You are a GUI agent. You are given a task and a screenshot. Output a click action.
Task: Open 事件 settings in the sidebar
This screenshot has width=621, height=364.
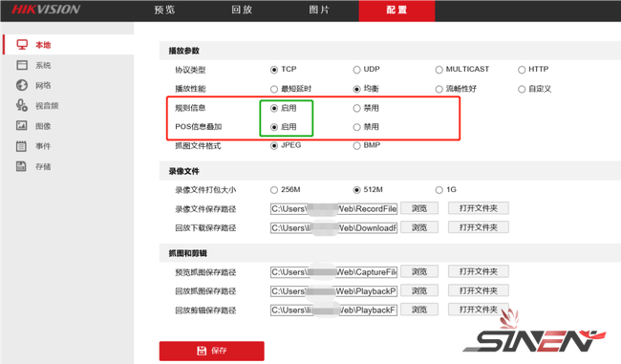[x=69, y=146]
